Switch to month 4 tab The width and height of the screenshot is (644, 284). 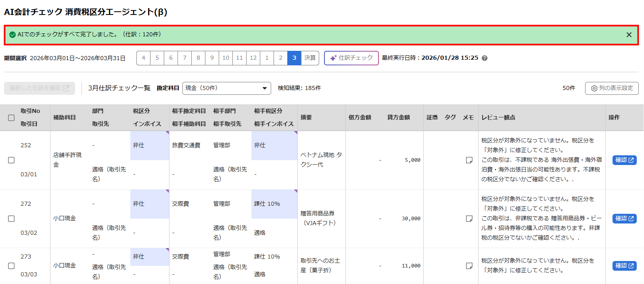(143, 58)
